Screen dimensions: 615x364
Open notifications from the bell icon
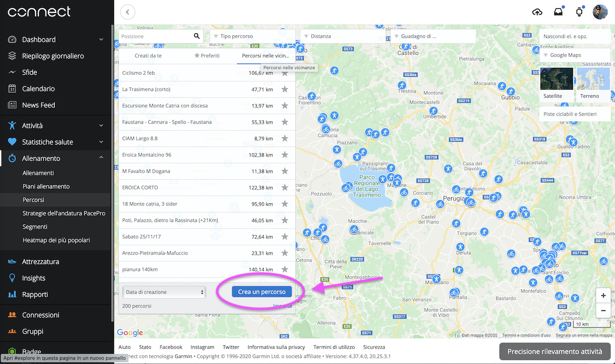click(558, 11)
